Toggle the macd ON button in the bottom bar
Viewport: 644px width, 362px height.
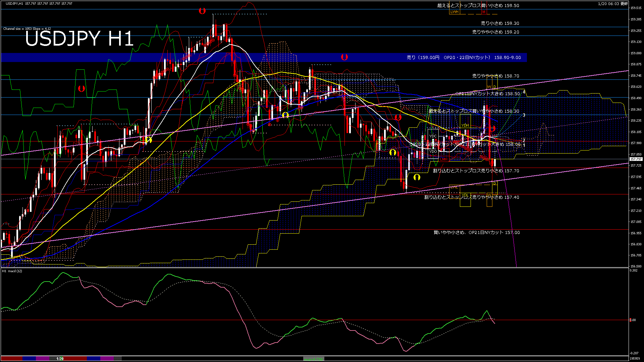coord(314,359)
